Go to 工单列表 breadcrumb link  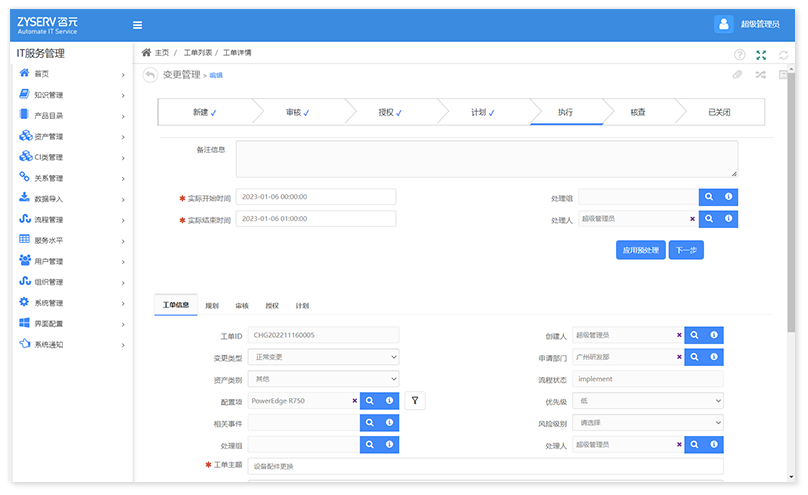pos(198,53)
